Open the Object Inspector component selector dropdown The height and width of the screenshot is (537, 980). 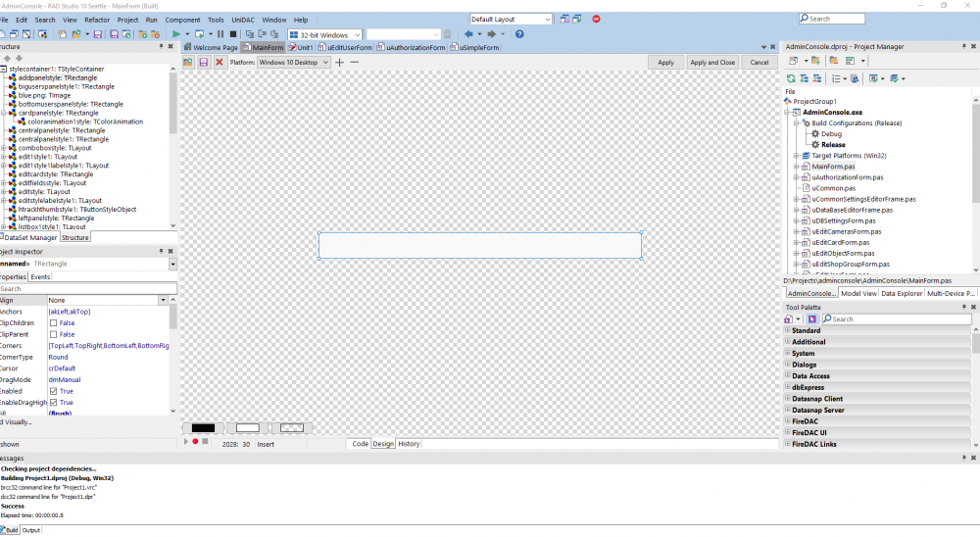click(172, 264)
